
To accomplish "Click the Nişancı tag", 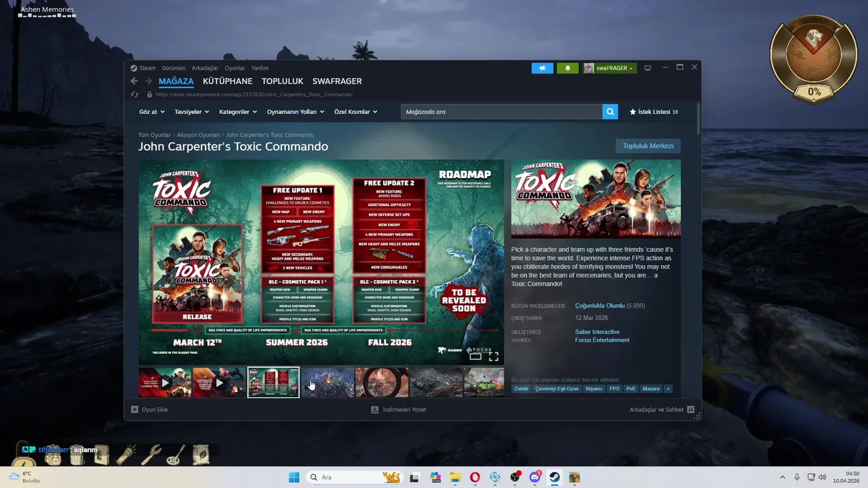I will pyautogui.click(x=594, y=389).
